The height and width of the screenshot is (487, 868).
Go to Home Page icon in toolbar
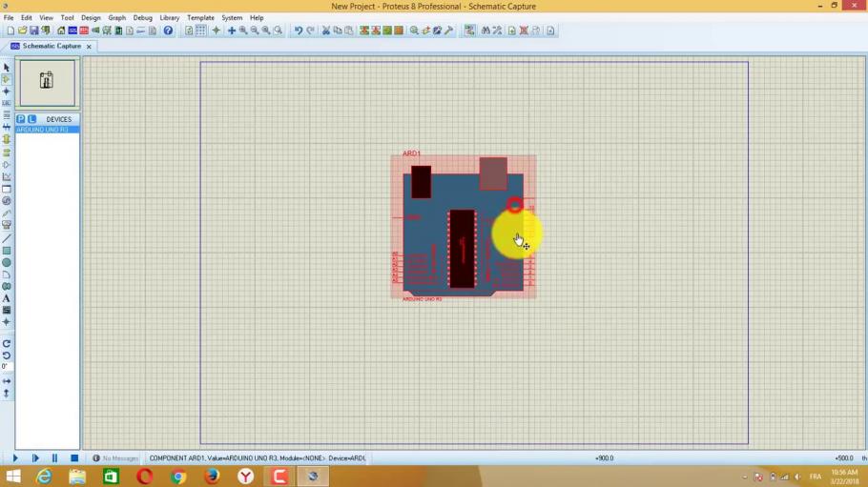pos(61,30)
